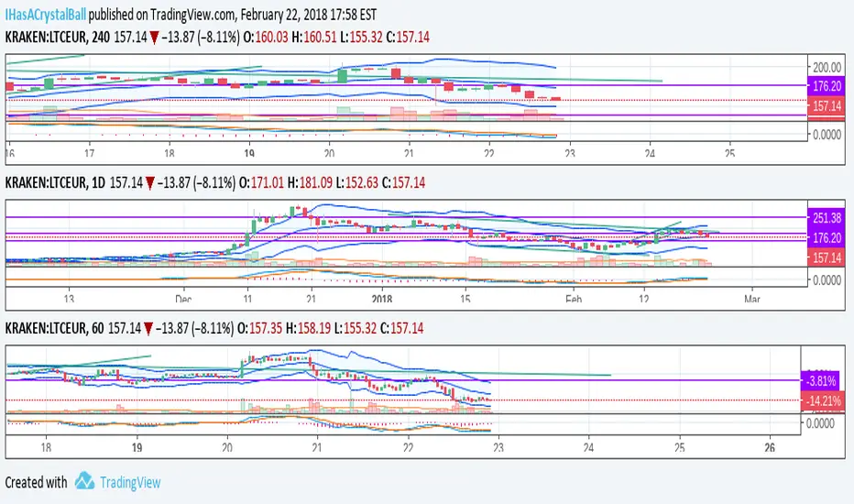854x504 pixels.
Task: Click the February 22, 2018 17:58 EST timestamp
Action: coord(308,14)
